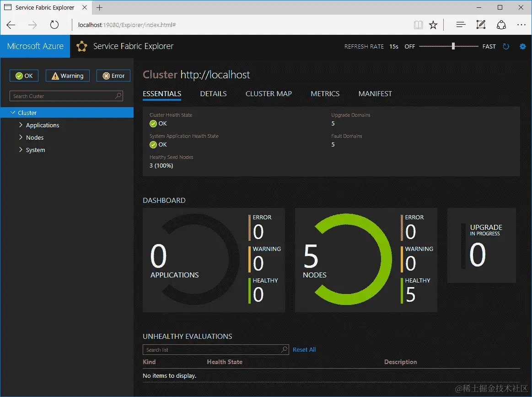This screenshot has height=397, width=532.
Task: Click the Upgrade In Progress tile
Action: pos(481,245)
